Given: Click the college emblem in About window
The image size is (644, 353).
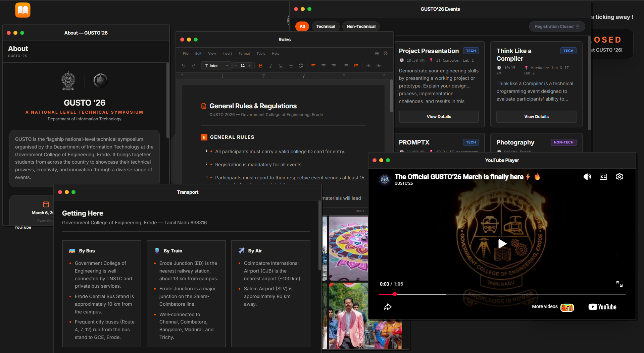Looking at the screenshot, I should coord(68,81).
